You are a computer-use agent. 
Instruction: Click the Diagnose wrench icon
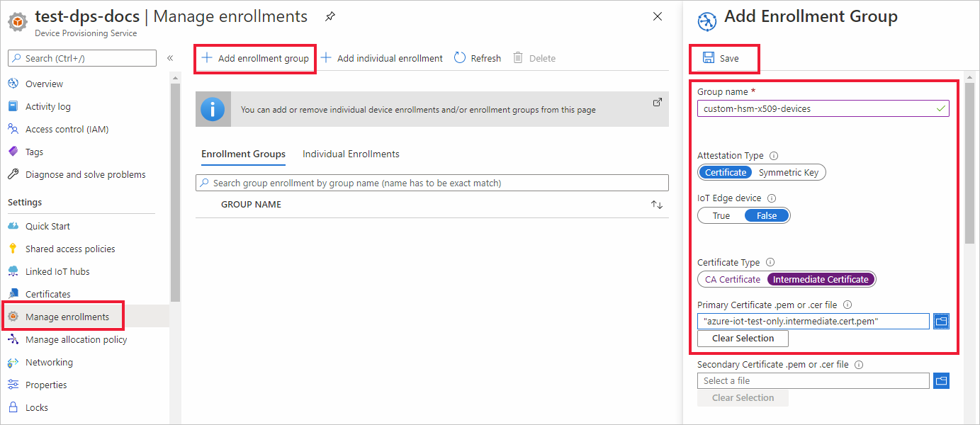[x=13, y=174]
